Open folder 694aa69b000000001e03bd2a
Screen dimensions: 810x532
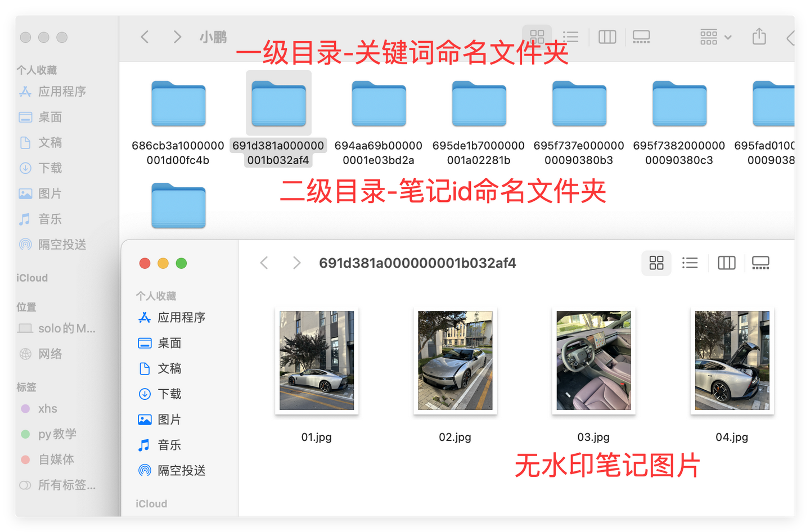coord(378,104)
